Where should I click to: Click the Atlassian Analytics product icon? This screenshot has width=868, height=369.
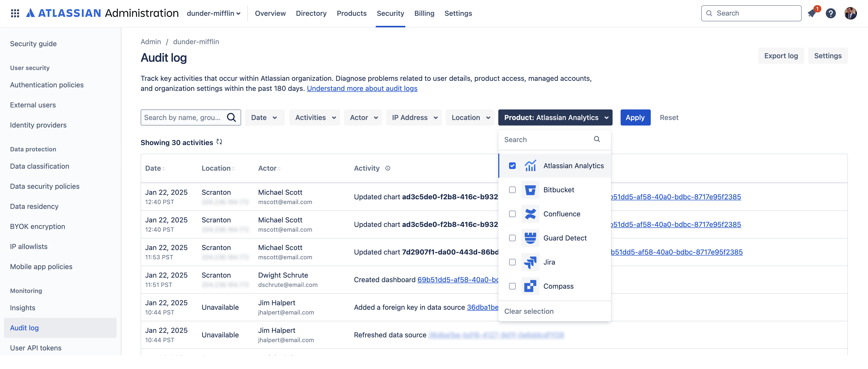530,166
